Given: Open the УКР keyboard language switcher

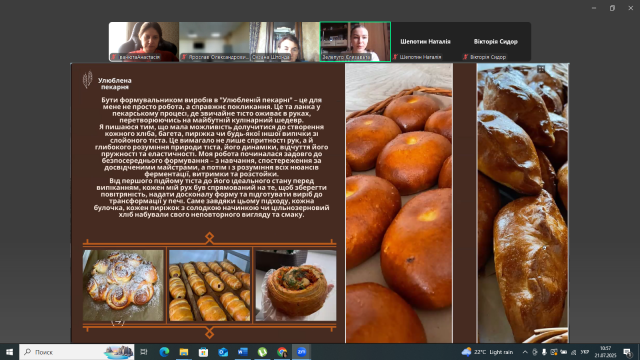Looking at the screenshot, I should (x=584, y=352).
